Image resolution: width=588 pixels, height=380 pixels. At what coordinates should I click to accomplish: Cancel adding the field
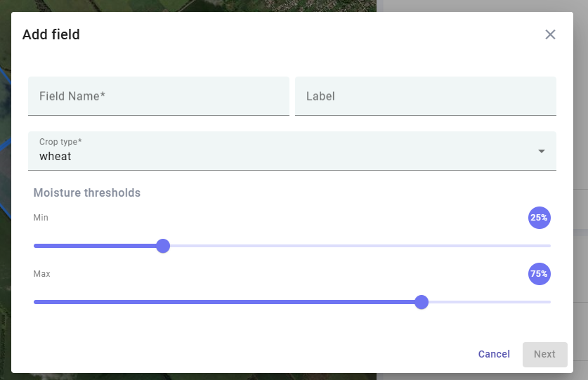pyautogui.click(x=494, y=354)
